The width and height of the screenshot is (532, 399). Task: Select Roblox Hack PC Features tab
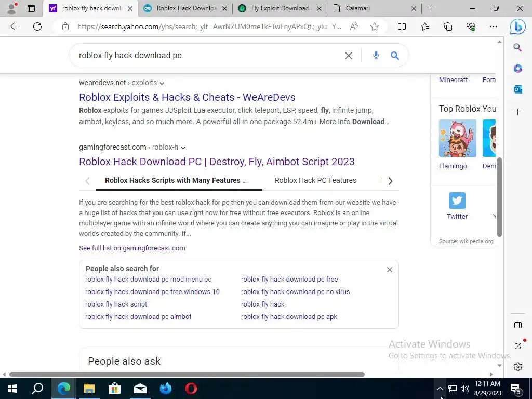(x=315, y=180)
